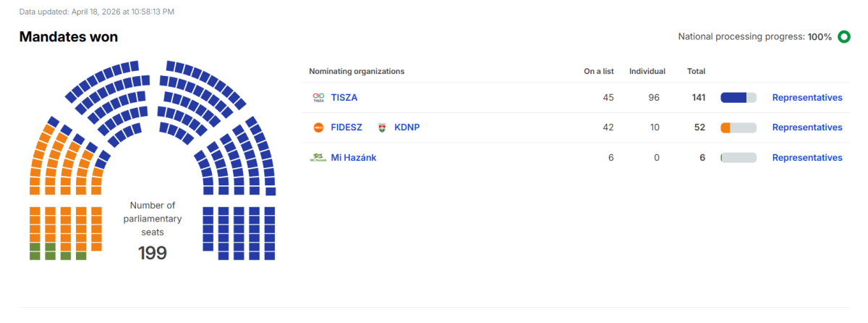Click the TISZA party logo icon
868x323 pixels.
[x=318, y=98]
